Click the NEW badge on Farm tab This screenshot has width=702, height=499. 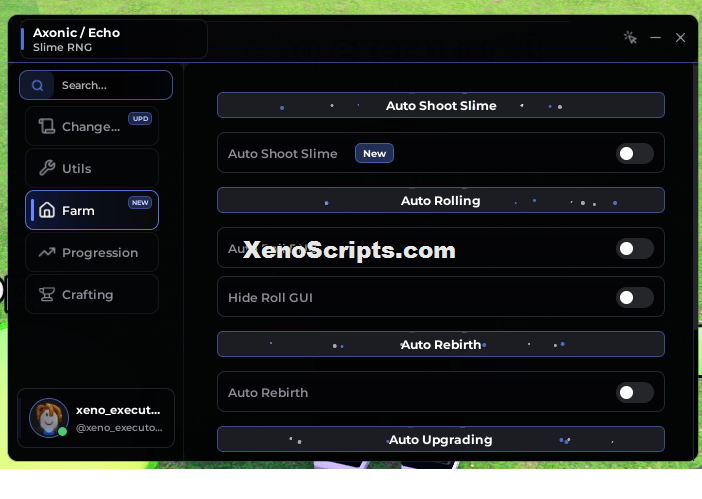[x=140, y=203]
